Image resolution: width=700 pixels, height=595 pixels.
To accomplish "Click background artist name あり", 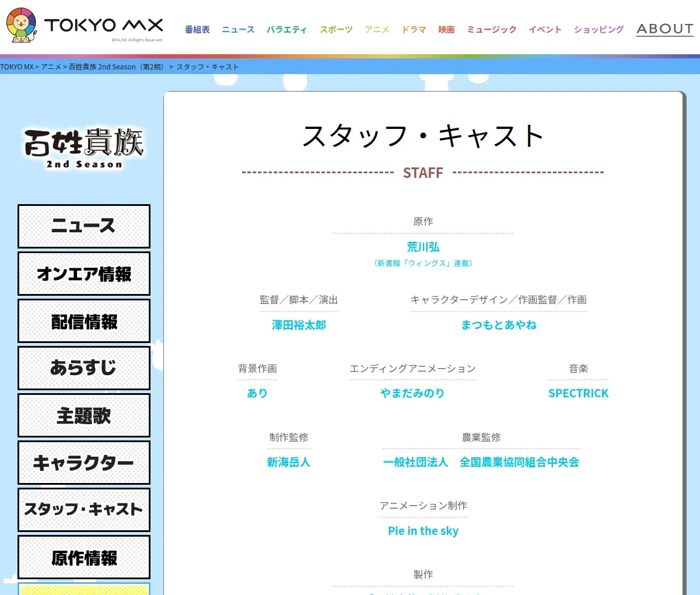I will point(257,393).
